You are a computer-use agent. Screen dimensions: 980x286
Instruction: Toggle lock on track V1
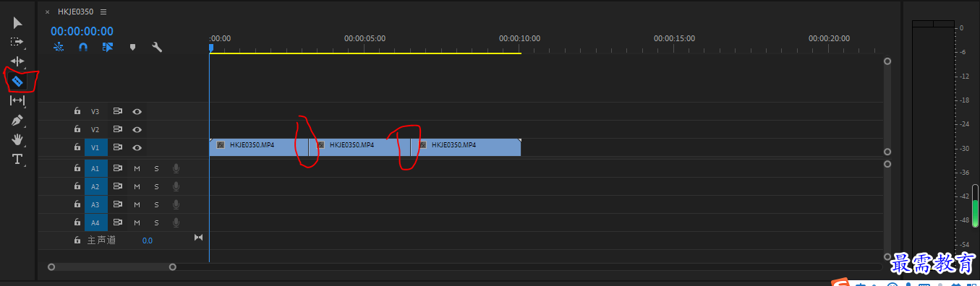pos(77,147)
